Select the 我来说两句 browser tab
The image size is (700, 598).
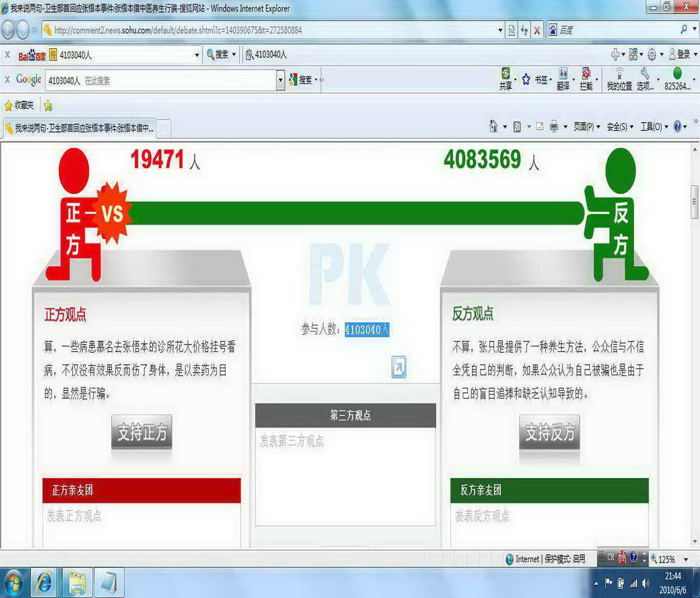84,128
